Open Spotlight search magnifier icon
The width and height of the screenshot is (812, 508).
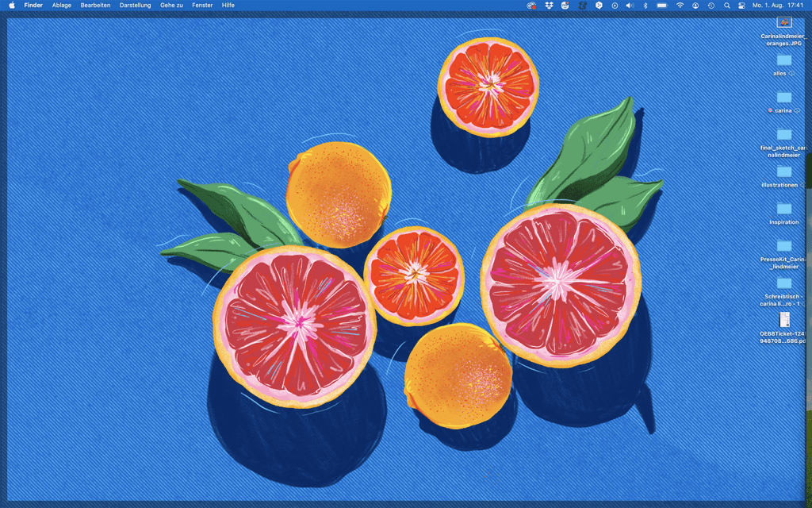(727, 5)
